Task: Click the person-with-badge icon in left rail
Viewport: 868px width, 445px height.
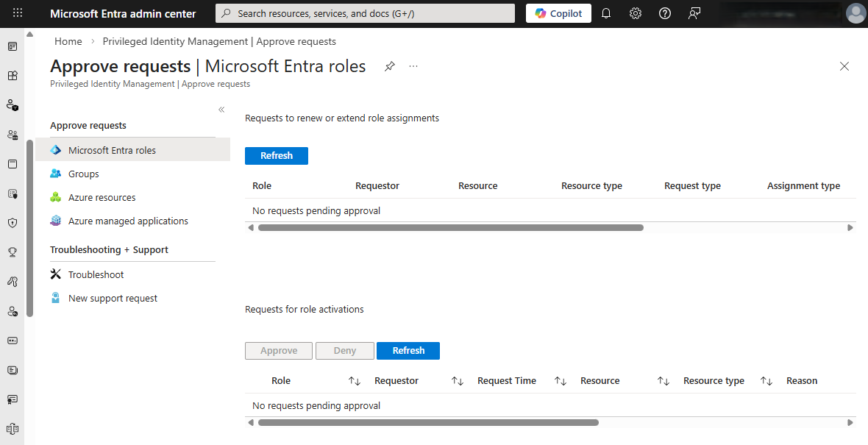Action: coord(13,105)
